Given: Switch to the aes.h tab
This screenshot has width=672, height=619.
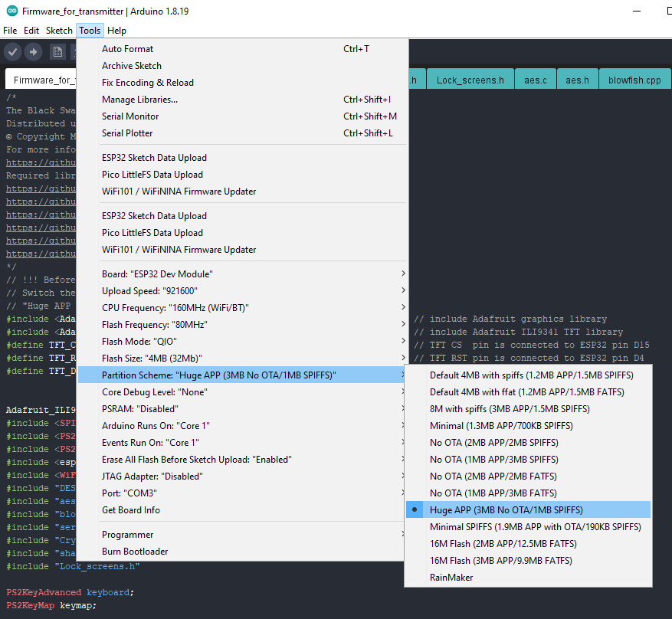Looking at the screenshot, I should click(577, 80).
